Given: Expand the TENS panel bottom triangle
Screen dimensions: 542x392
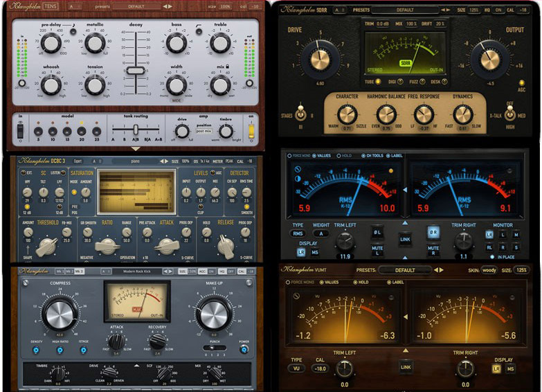Looking at the screenshot, I should 135,149.
